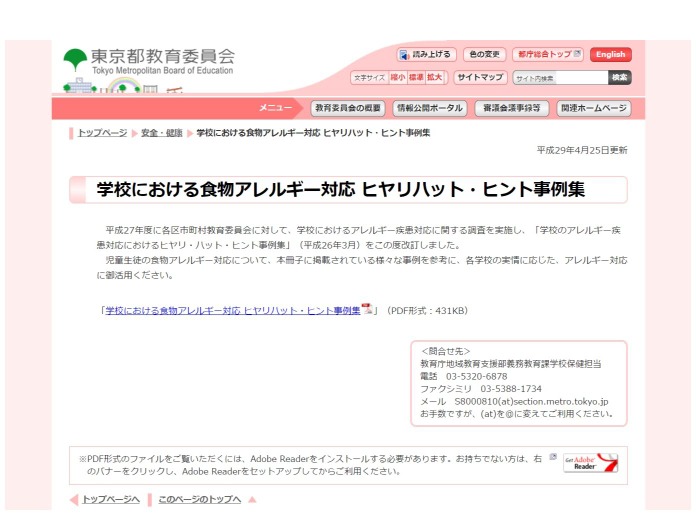Click the email S8000810(at)section.metro.tokyo.jp
The width and height of the screenshot is (696, 515).
[531, 401]
